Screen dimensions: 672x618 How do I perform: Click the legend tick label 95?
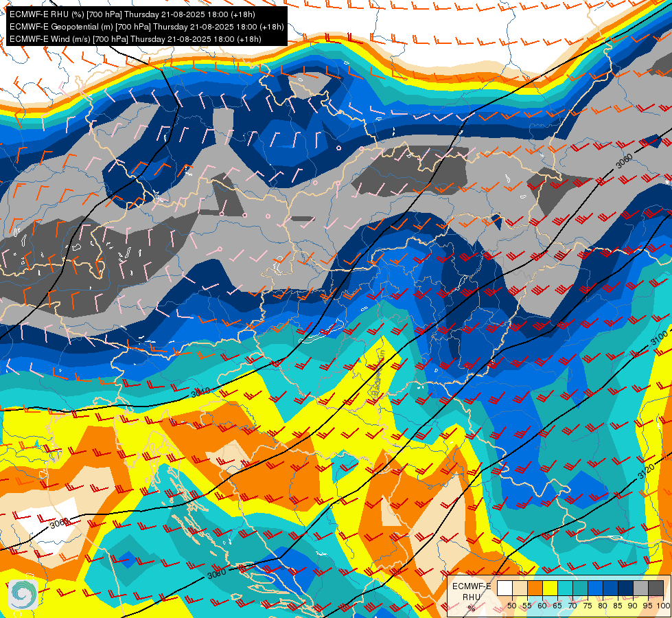(648, 606)
